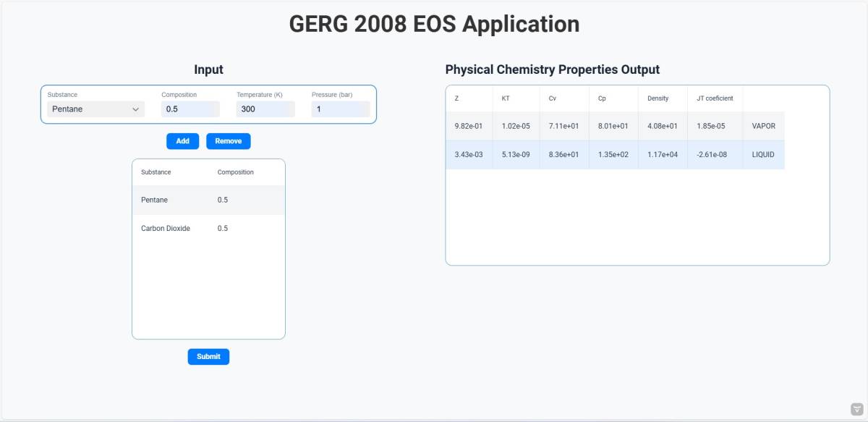
Task: Click the Pressure (bar) input field
Action: pyautogui.click(x=341, y=109)
